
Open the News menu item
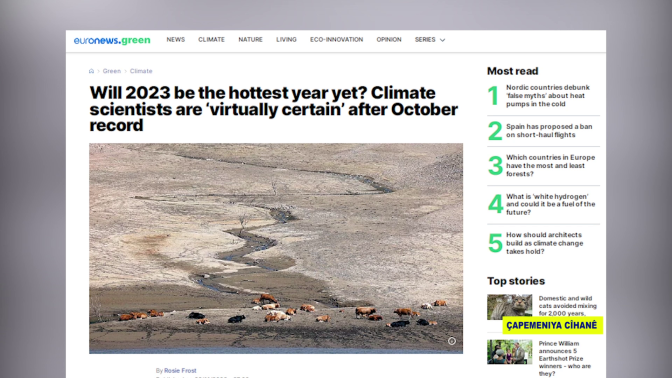[176, 39]
